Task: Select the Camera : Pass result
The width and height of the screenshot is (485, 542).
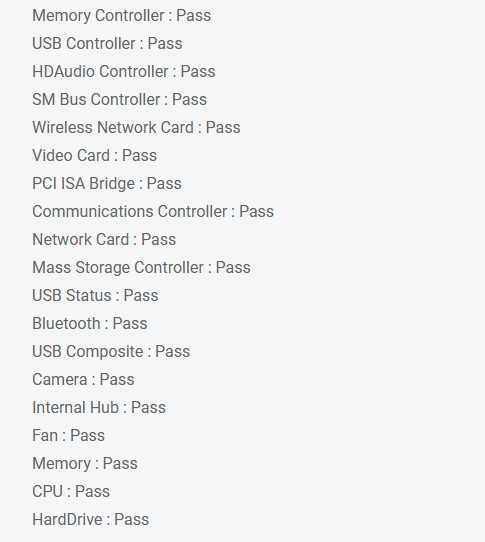Action: [x=83, y=380]
